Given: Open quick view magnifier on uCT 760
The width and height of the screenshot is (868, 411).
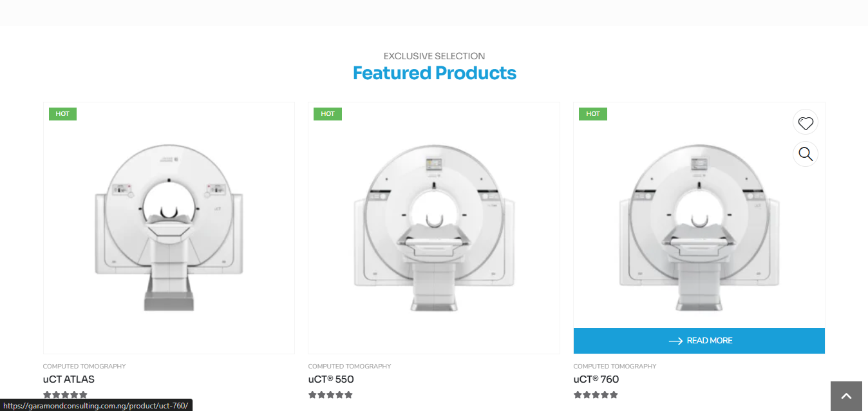Looking at the screenshot, I should (806, 154).
